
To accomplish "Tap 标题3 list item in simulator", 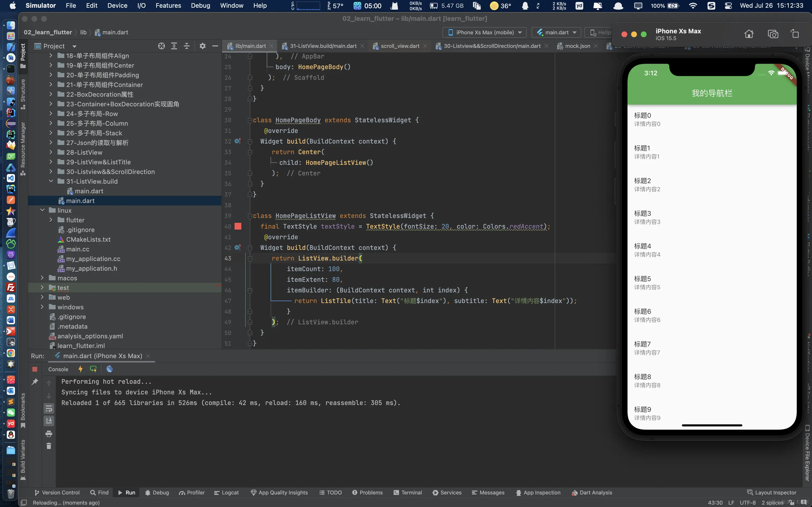I will coord(712,217).
